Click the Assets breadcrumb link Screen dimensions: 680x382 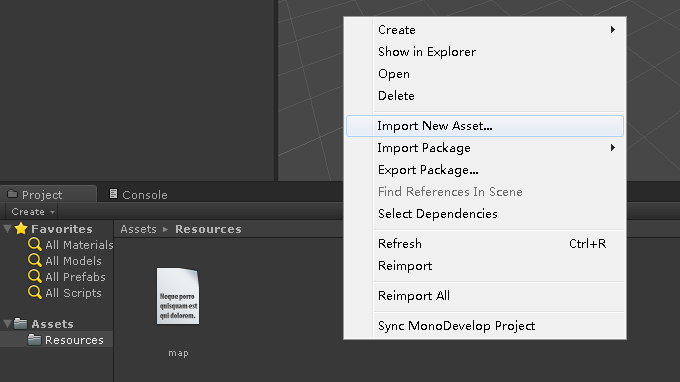138,229
